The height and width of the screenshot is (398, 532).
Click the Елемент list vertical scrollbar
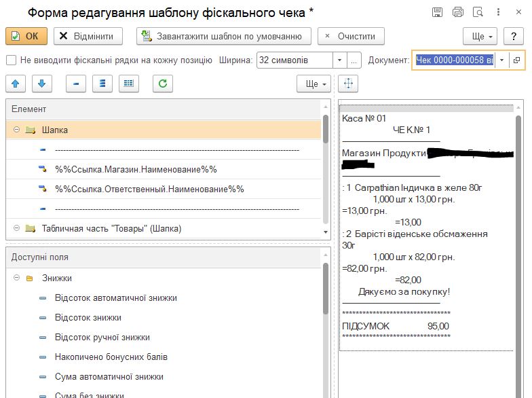click(x=326, y=170)
